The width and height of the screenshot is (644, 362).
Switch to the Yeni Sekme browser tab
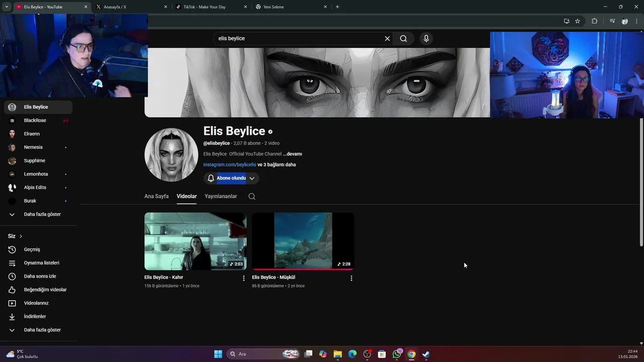click(291, 7)
